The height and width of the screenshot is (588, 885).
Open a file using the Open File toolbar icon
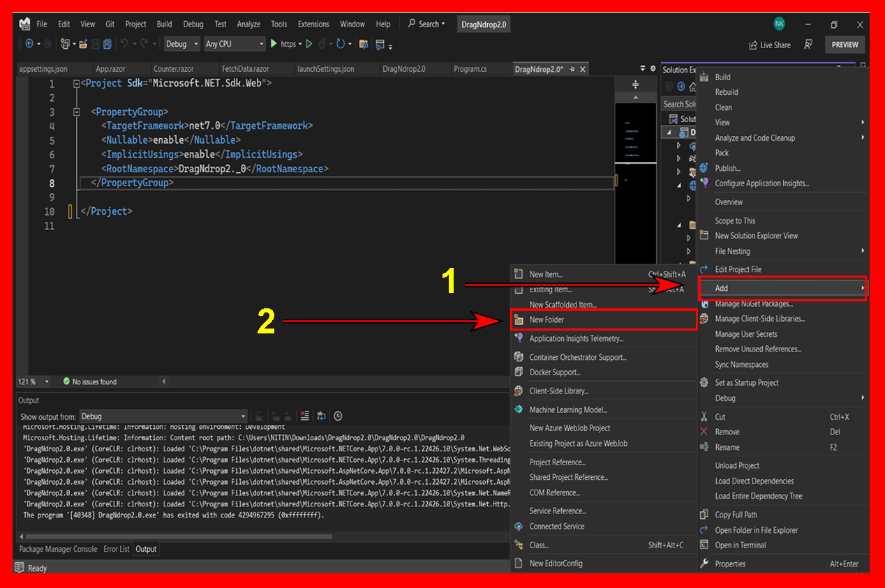[84, 43]
